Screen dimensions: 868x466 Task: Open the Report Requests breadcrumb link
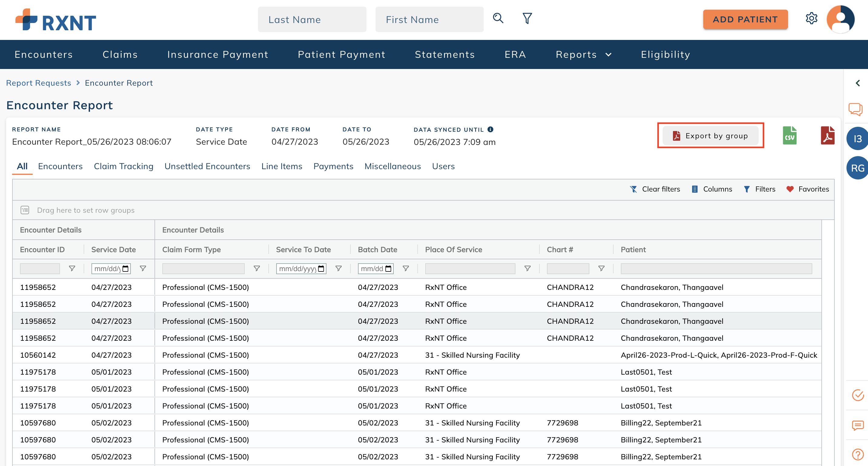38,83
